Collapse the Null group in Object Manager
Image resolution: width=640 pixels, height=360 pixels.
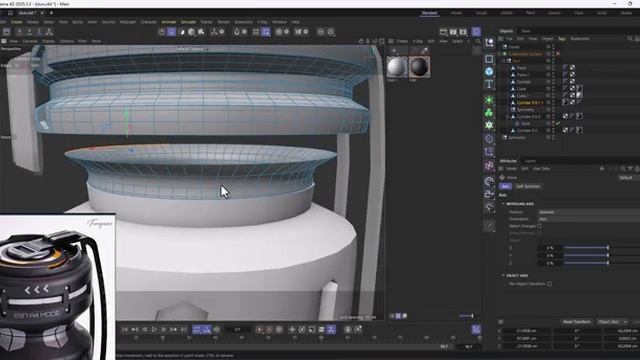coord(503,61)
